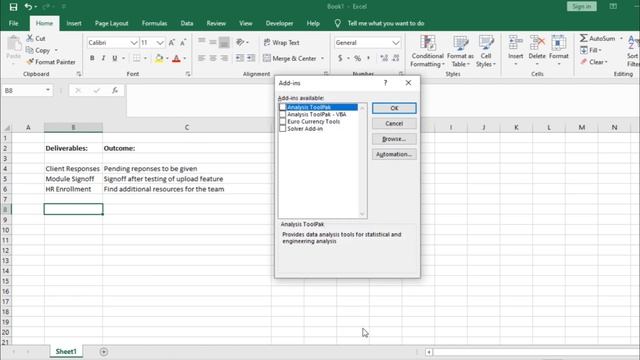Click the Add-ins dialog help question mark
This screenshot has width=640, height=360.
pyautogui.click(x=385, y=83)
